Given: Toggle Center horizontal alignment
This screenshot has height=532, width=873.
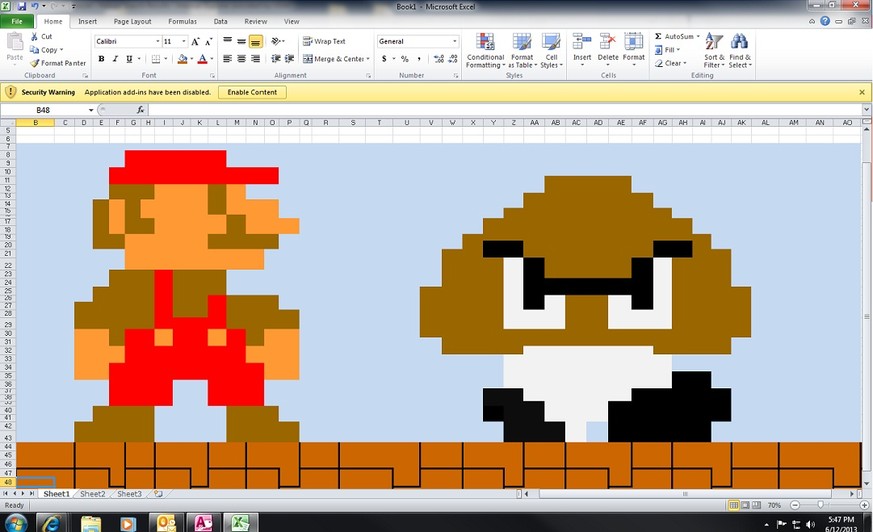Looking at the screenshot, I should [242, 58].
